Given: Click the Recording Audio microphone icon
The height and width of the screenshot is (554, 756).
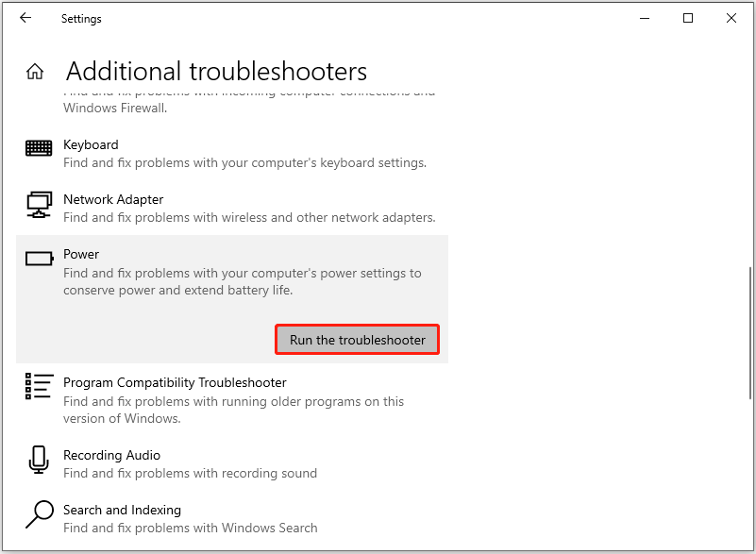Looking at the screenshot, I should (x=39, y=460).
